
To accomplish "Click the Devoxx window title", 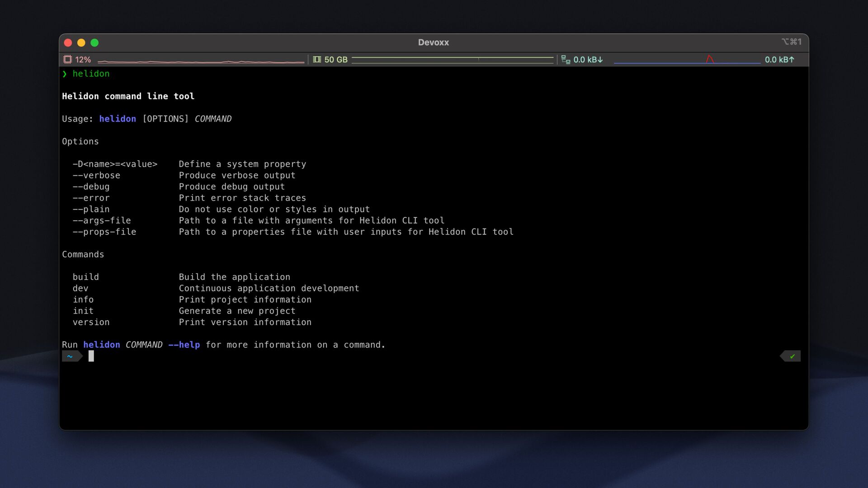I will [433, 42].
